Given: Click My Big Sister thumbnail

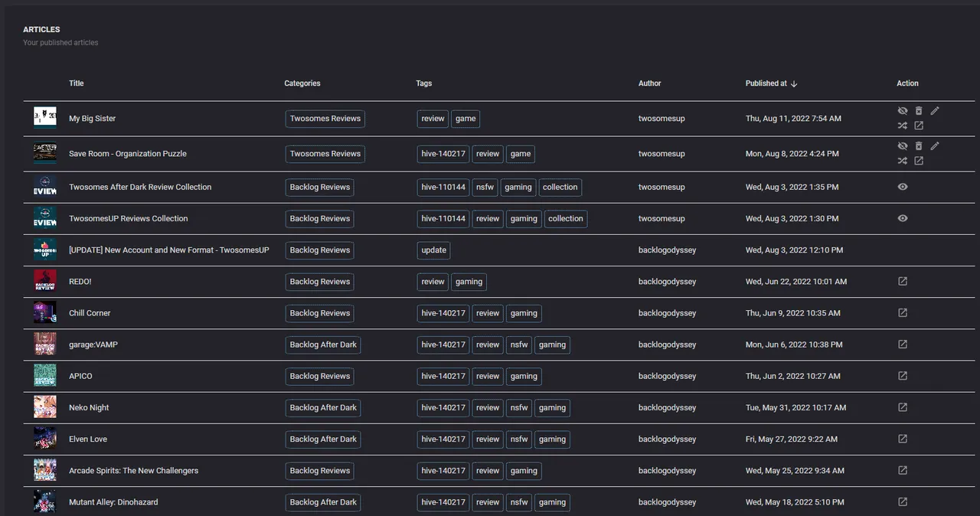Looking at the screenshot, I should pyautogui.click(x=45, y=116).
